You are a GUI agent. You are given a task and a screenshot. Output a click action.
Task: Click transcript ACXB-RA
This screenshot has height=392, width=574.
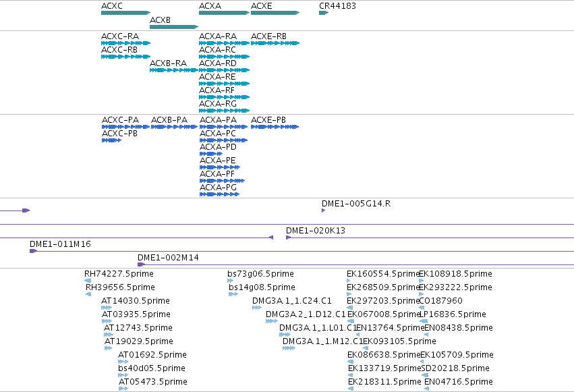[x=174, y=70]
